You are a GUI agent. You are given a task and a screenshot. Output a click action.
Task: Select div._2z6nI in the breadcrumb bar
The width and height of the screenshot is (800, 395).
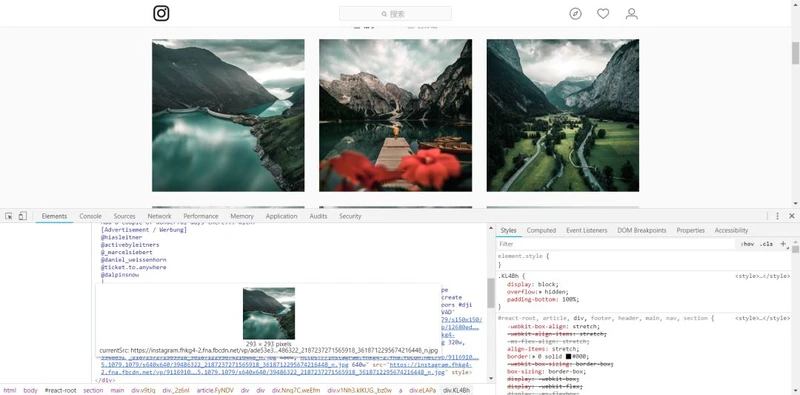tap(176, 390)
